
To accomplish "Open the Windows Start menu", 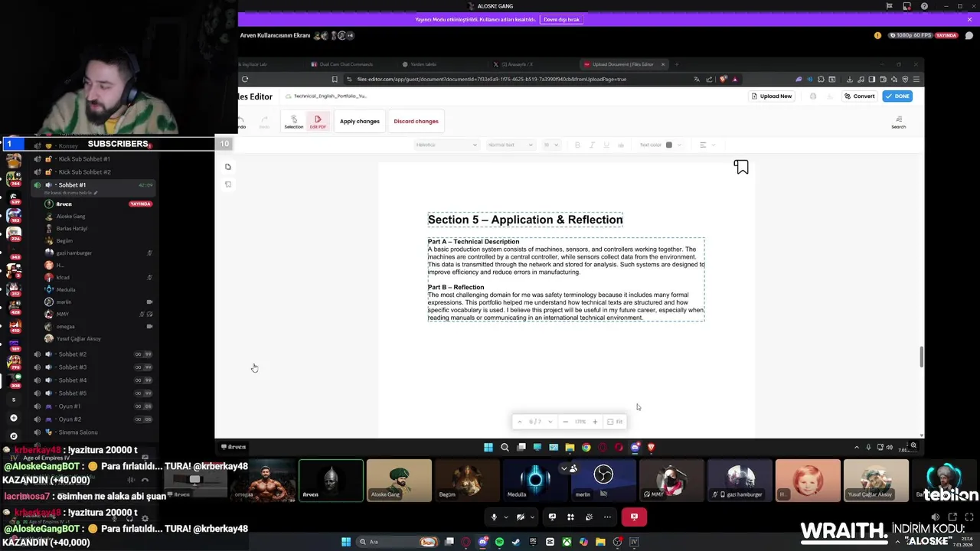I will click(346, 542).
